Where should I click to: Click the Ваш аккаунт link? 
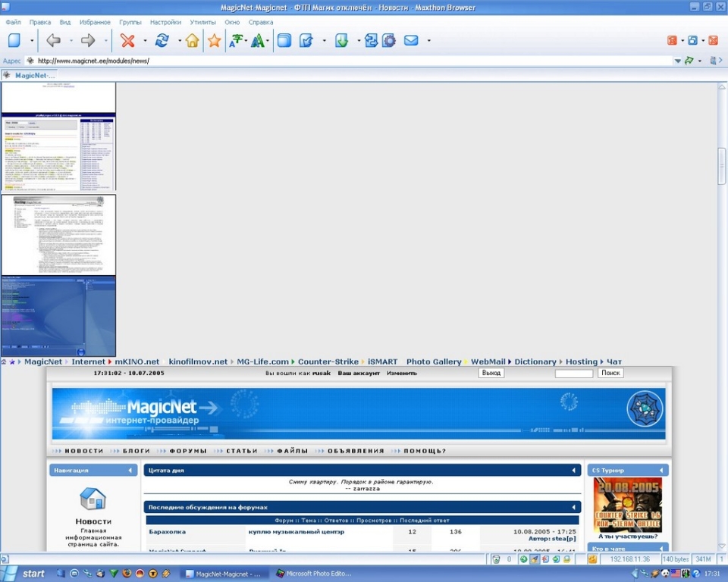pos(359,373)
